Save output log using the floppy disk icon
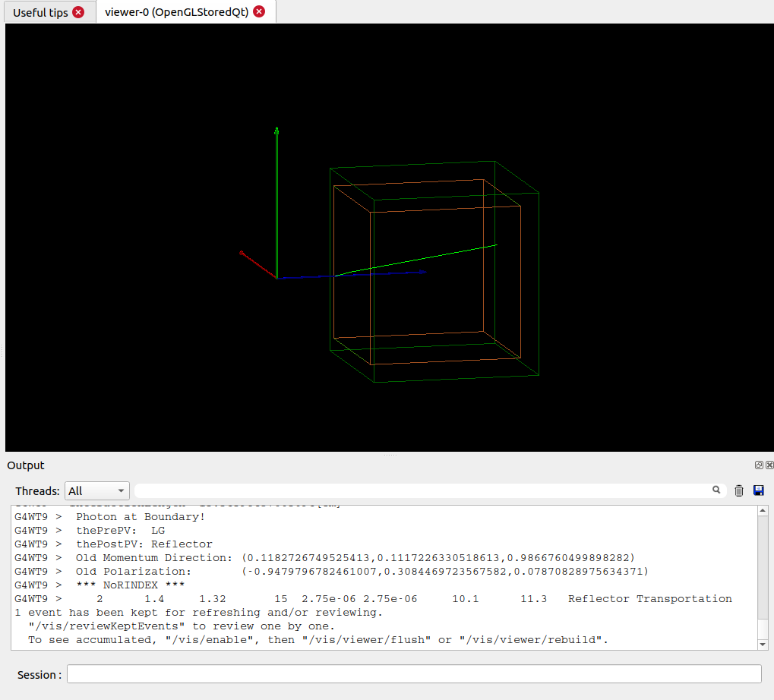The width and height of the screenshot is (774, 700). coord(758,491)
